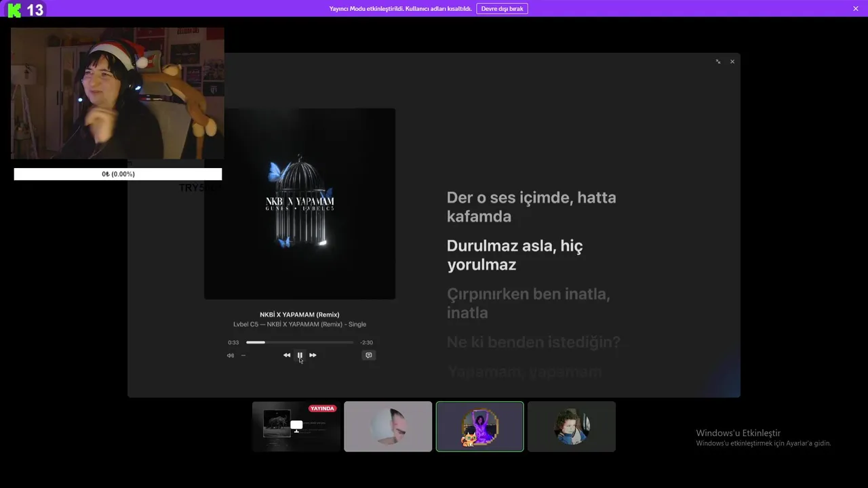Jump to lyric line 'Çırpınırken ben inatla'
The height and width of the screenshot is (488, 868).
(528, 303)
